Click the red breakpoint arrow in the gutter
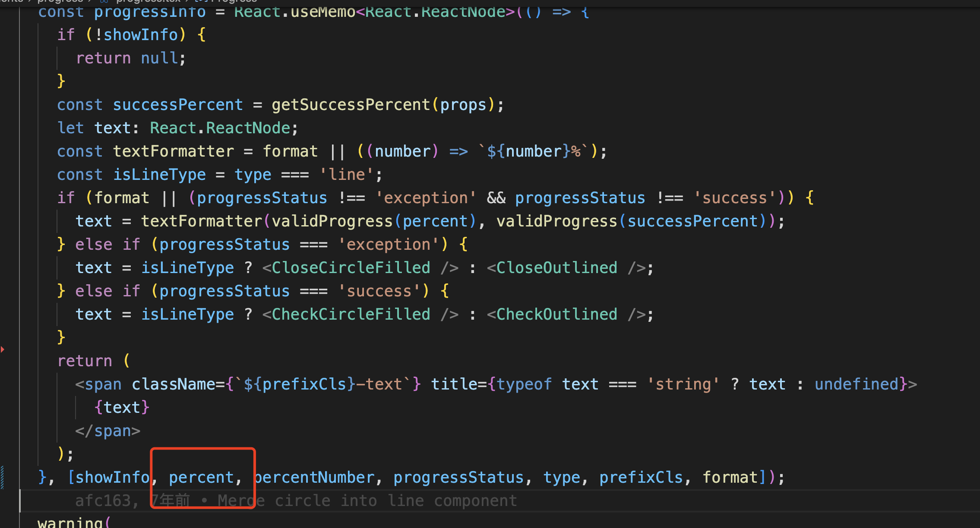Image resolution: width=980 pixels, height=528 pixels. point(3,350)
